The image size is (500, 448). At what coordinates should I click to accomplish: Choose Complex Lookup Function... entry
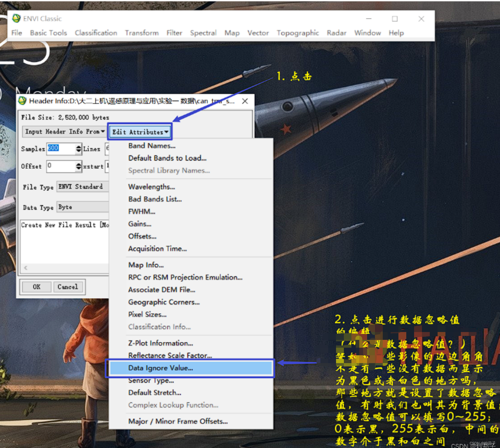point(173,405)
